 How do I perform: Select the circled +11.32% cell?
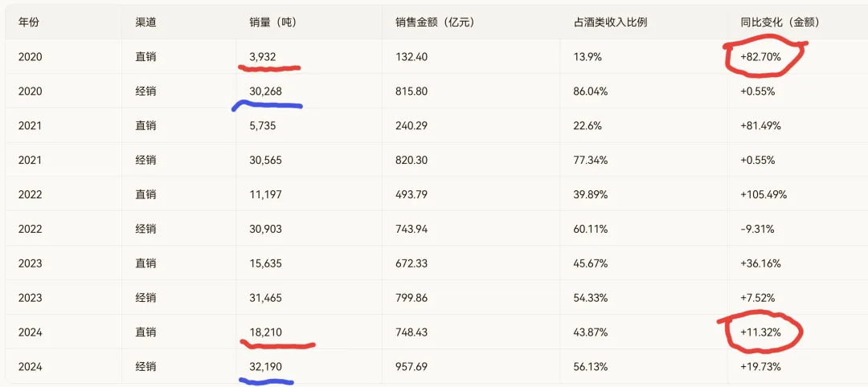[760, 332]
